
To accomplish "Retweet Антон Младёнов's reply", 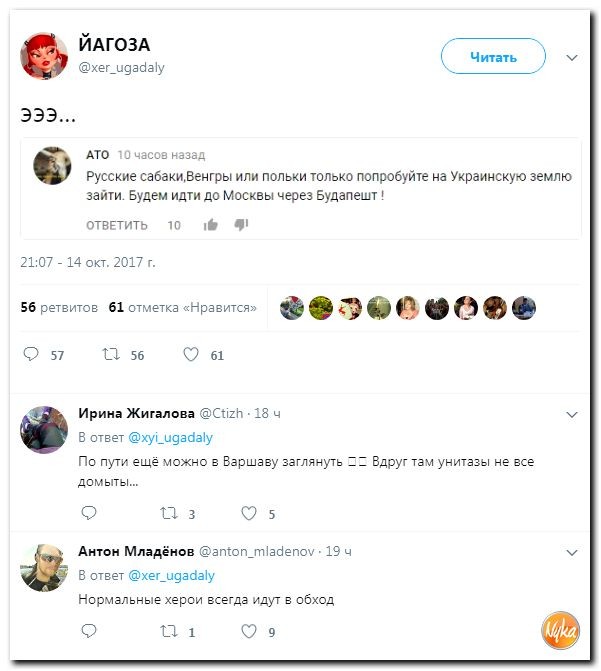I will tap(169, 631).
